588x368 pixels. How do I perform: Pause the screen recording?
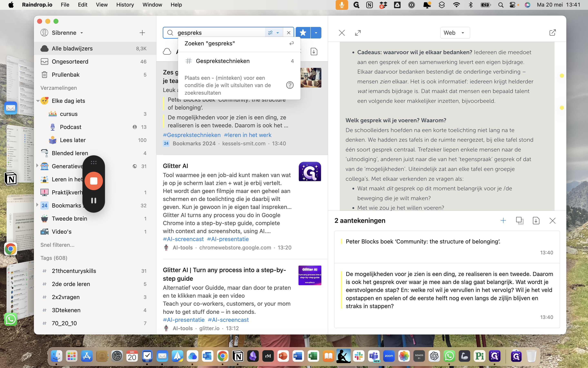(x=94, y=200)
